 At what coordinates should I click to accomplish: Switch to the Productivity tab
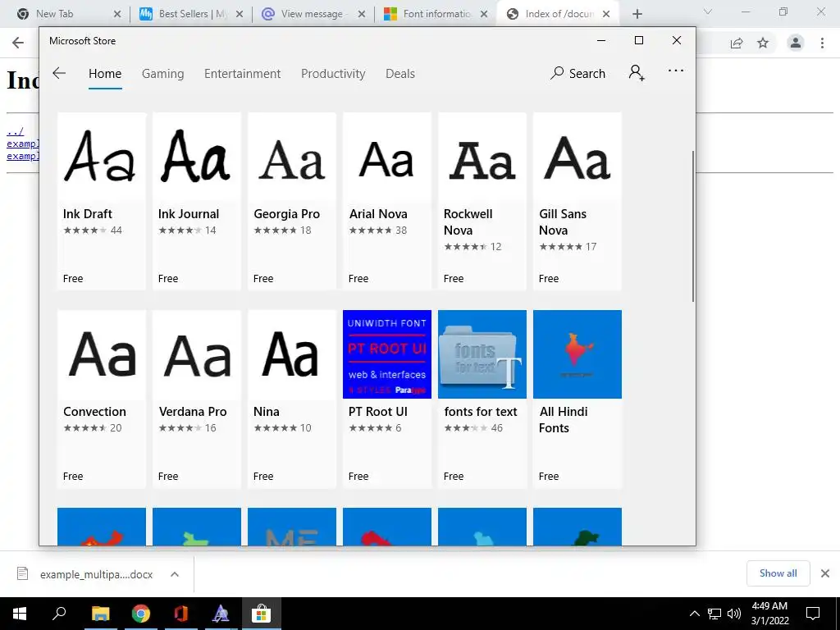333,73
